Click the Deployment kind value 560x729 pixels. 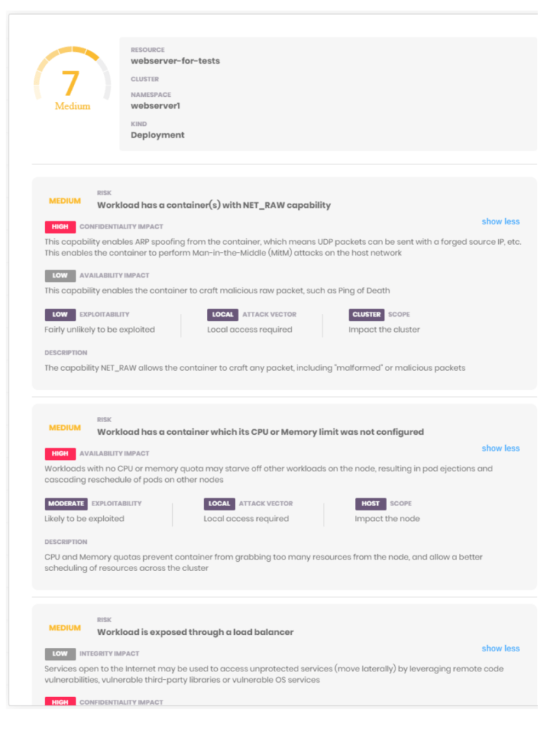(157, 135)
